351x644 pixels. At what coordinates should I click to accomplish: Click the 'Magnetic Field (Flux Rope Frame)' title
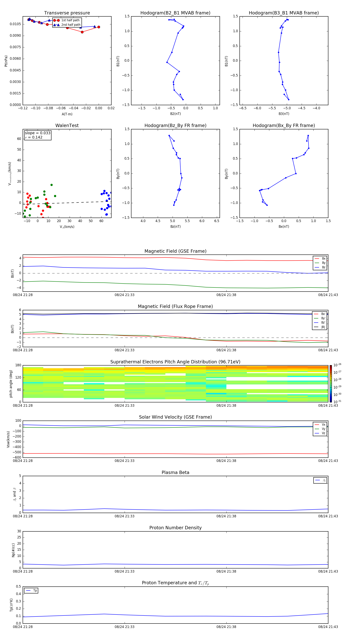pyautogui.click(x=175, y=307)
